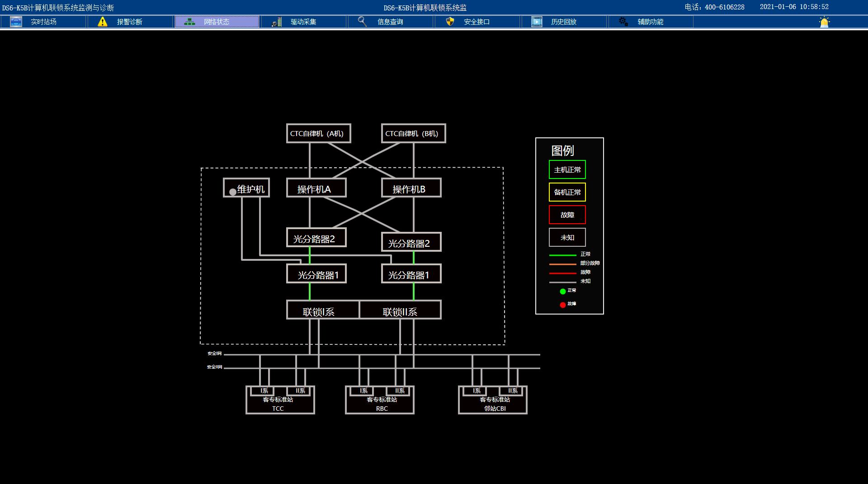868x484 pixels.
Task: Open the 安全接口 tab
Action: tap(477, 22)
